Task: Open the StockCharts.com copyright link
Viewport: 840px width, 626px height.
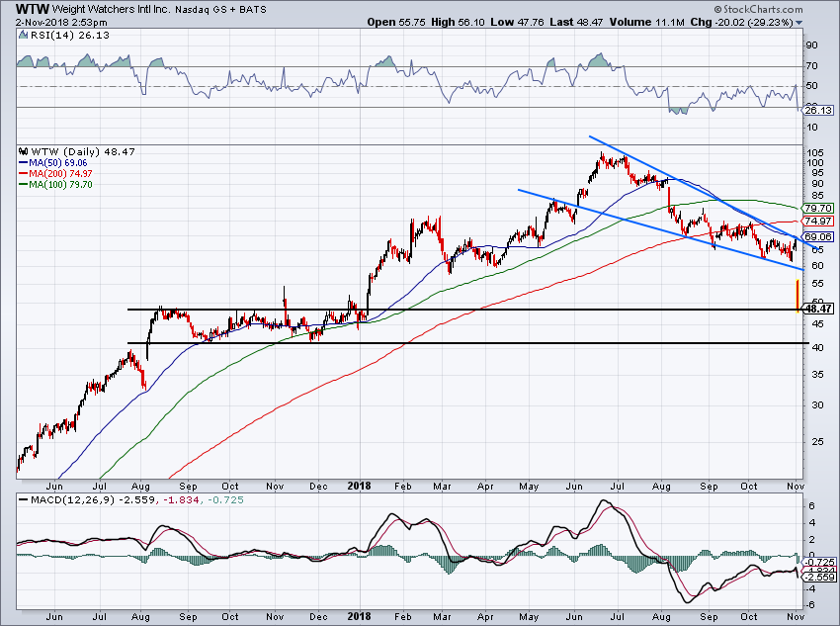Action: click(759, 9)
